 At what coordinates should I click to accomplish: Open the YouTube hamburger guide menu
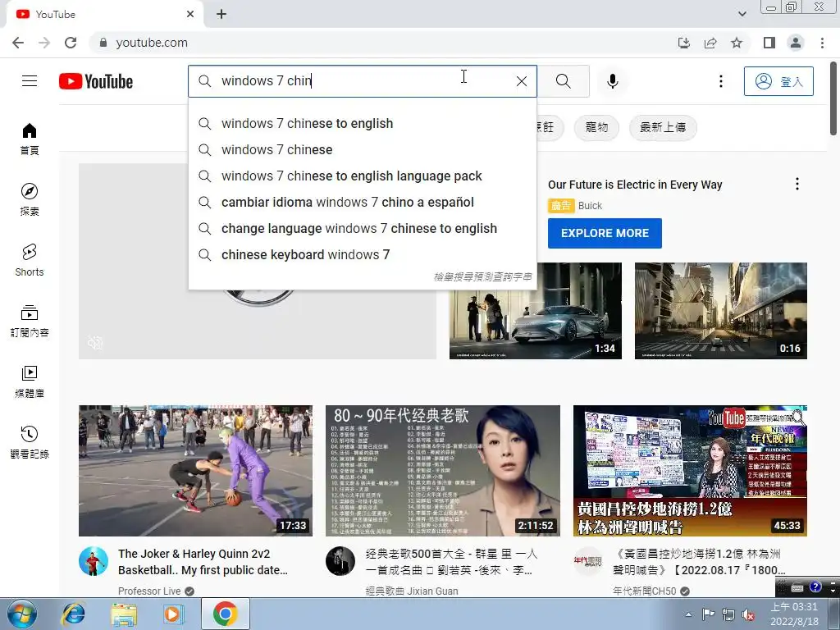tap(30, 81)
